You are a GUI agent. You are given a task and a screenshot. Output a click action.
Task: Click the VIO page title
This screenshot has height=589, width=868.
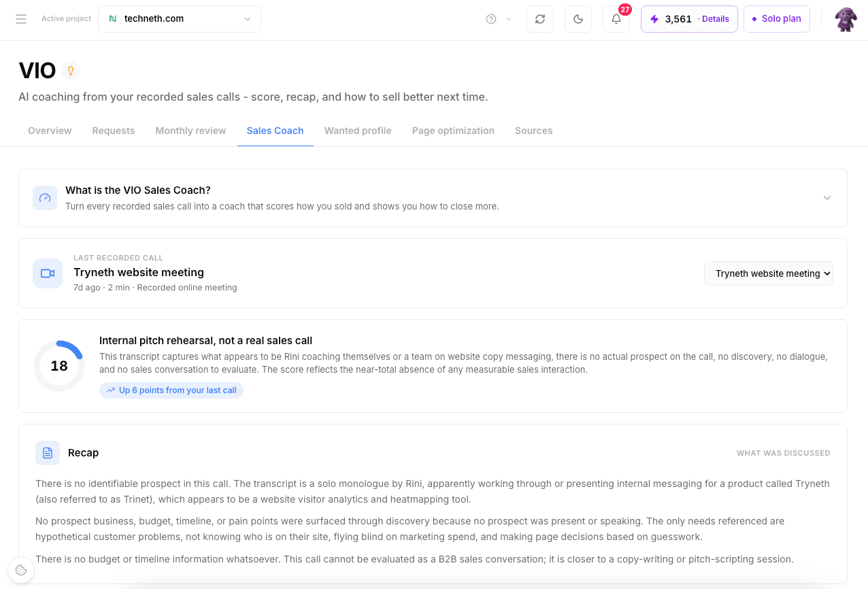pos(37,71)
